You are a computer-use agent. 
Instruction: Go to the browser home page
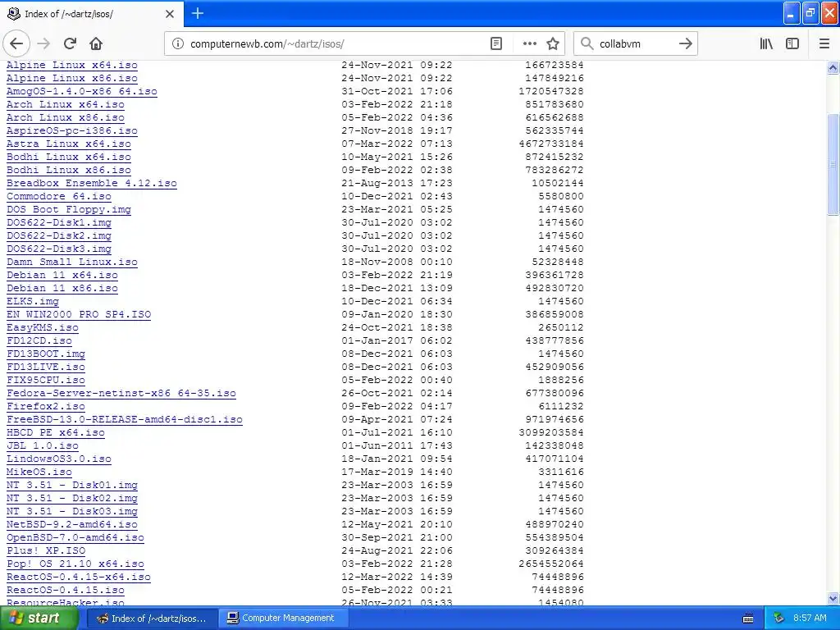pos(96,44)
